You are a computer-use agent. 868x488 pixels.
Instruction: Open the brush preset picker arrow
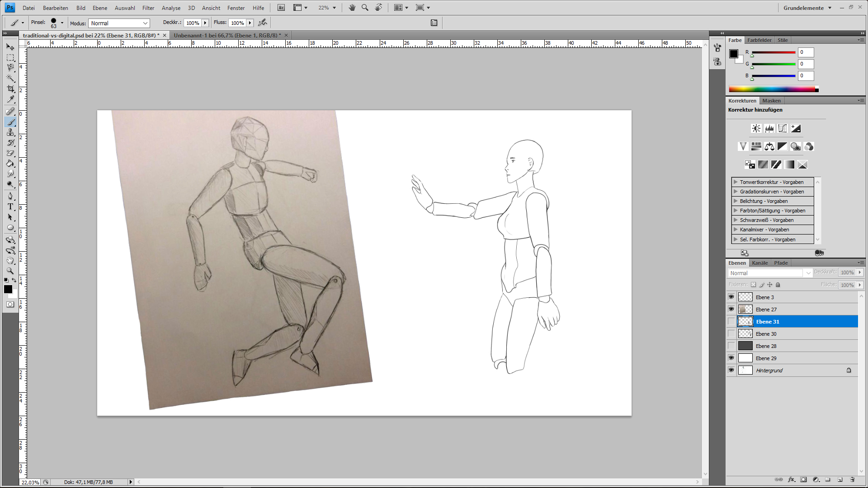point(62,23)
